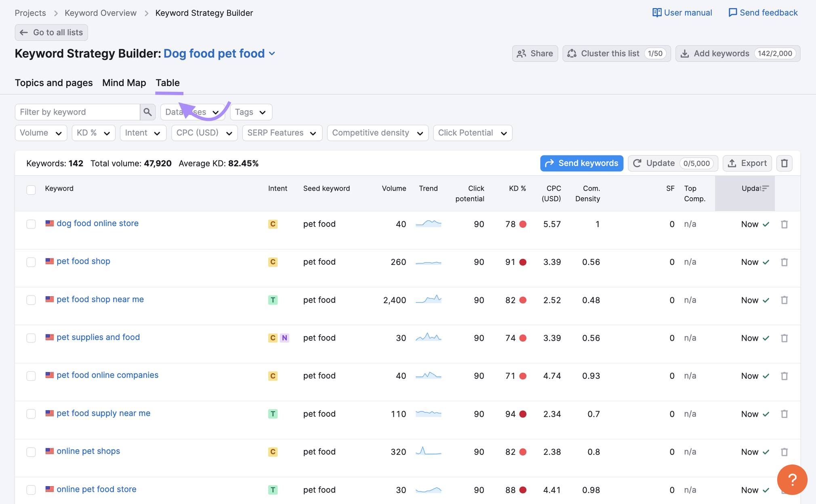Go to Projects breadcrumb
816x504 pixels.
pyautogui.click(x=30, y=13)
